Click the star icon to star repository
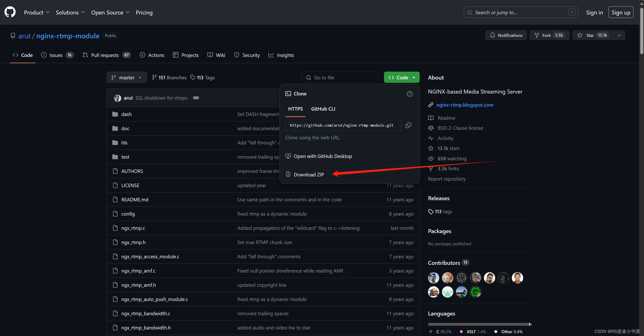 580,35
